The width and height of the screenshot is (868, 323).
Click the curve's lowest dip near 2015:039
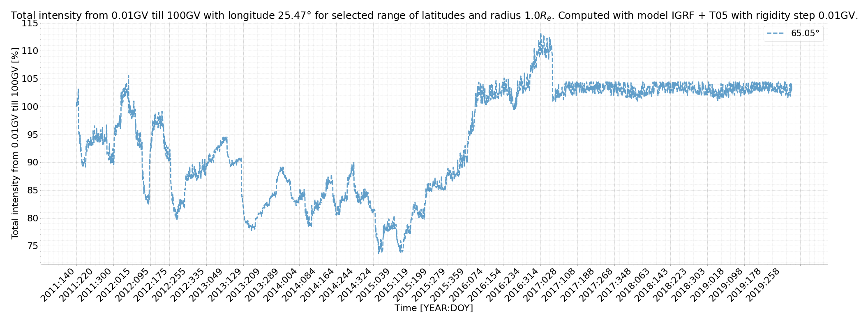coord(379,252)
